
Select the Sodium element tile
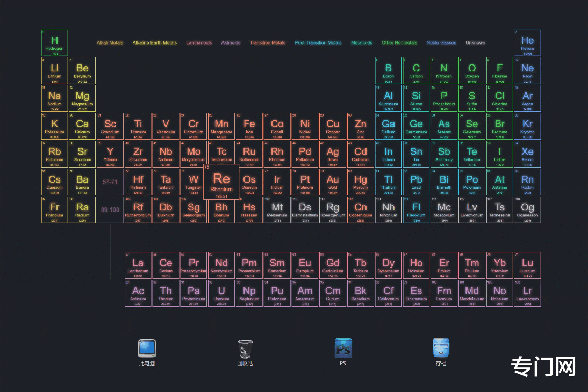(x=54, y=98)
